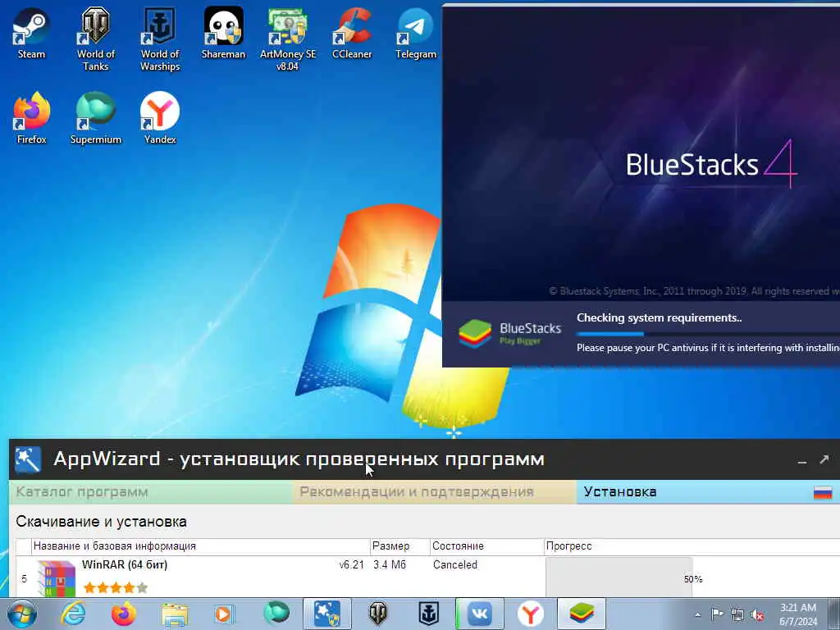Open Windows Explorer folder in taskbar
840x630 pixels.
pyautogui.click(x=175, y=614)
